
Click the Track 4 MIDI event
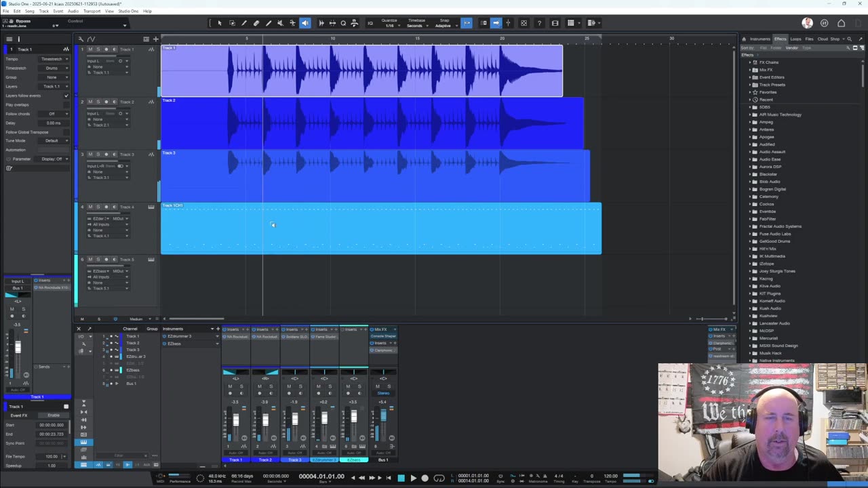pyautogui.click(x=381, y=228)
